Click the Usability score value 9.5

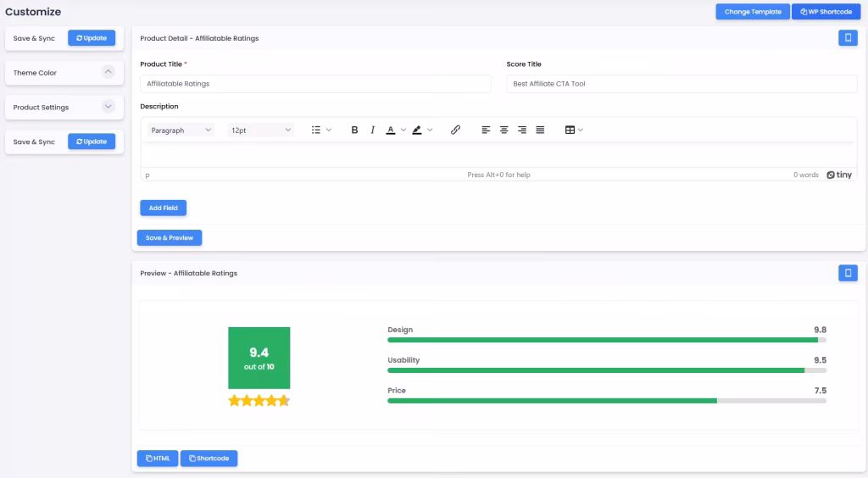(820, 360)
